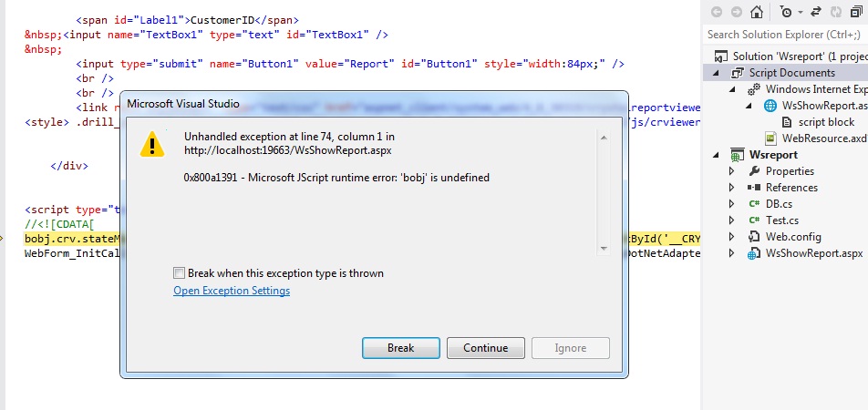Image resolution: width=868 pixels, height=410 pixels.
Task: Click the warning triangle icon in dialog
Action: point(152,145)
